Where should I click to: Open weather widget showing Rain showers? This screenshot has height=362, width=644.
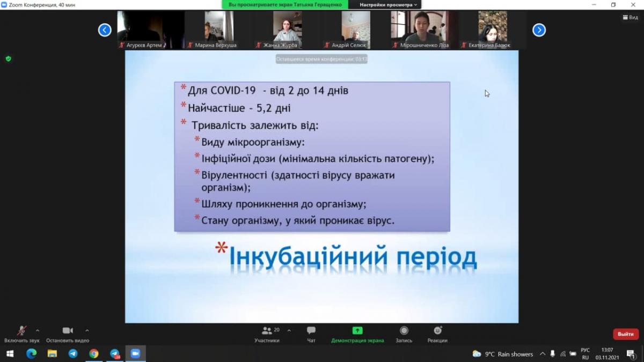click(503, 354)
